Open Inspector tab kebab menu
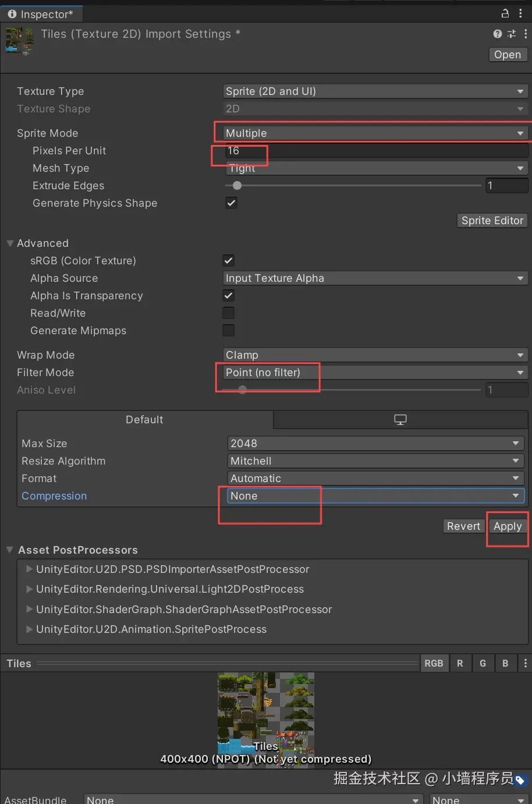532x804 pixels. point(520,13)
